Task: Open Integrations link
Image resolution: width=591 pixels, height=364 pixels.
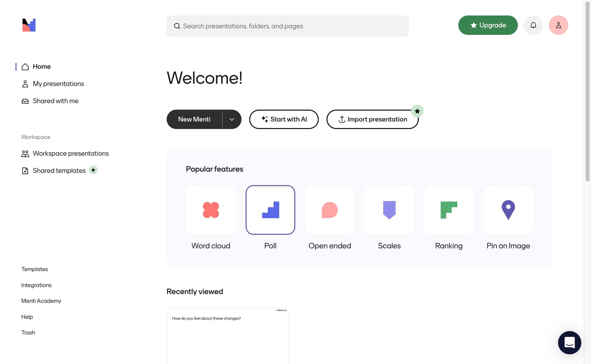Action: click(36, 285)
